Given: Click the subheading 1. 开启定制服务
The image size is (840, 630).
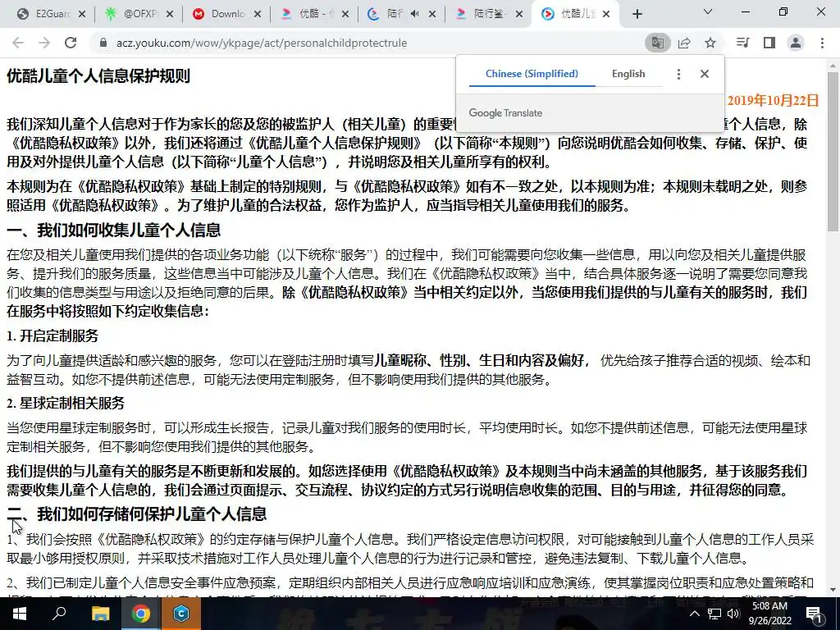Looking at the screenshot, I should pos(52,336).
